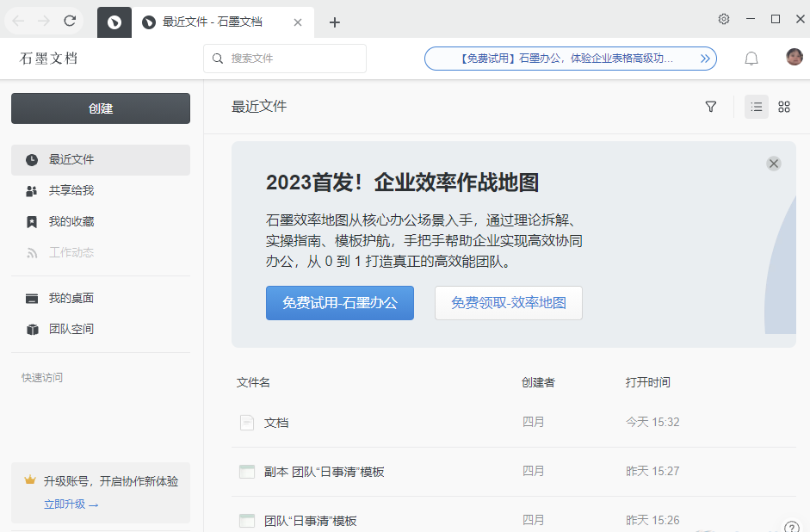Minimize the window
Screen dimensions: 810x532
click(x=751, y=19)
